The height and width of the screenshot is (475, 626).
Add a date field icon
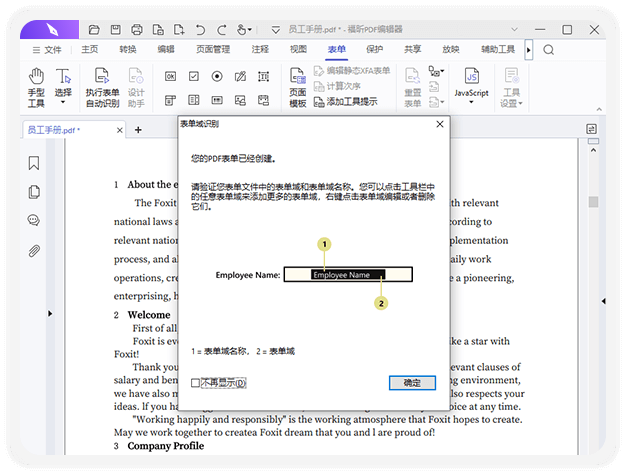pos(263,100)
